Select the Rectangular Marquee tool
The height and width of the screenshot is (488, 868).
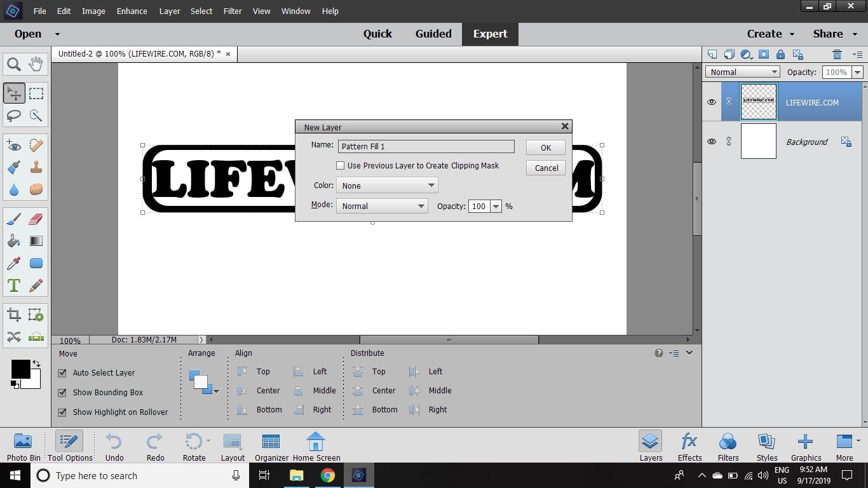[x=36, y=93]
